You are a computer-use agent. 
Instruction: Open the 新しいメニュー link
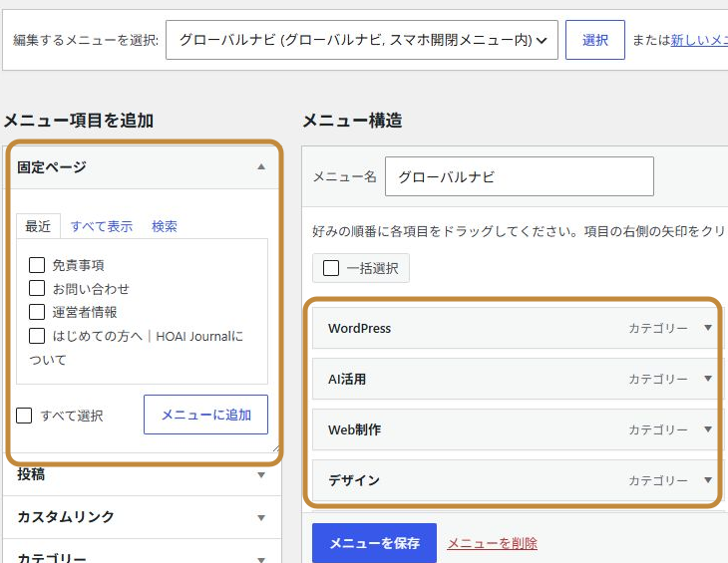[699, 40]
